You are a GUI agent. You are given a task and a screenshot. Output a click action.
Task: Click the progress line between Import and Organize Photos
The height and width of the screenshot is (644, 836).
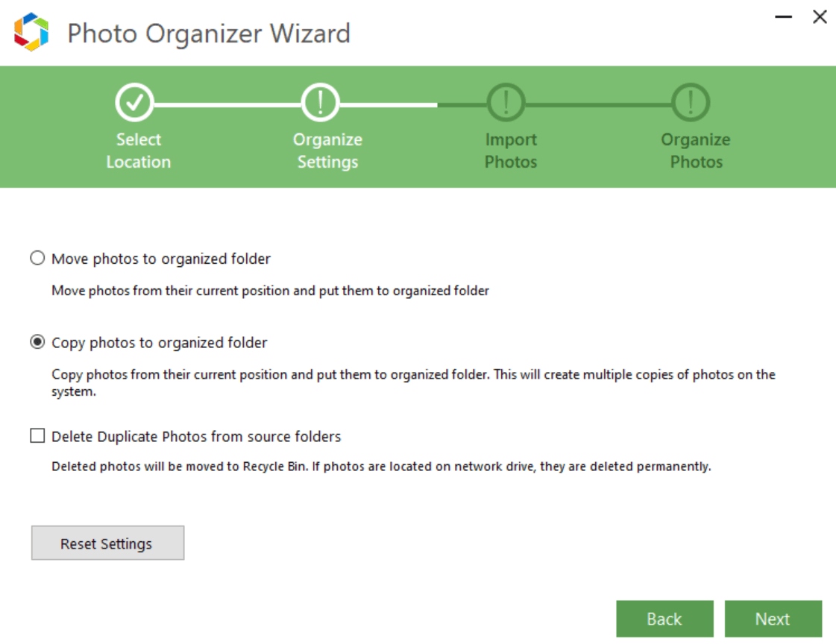[598, 105]
